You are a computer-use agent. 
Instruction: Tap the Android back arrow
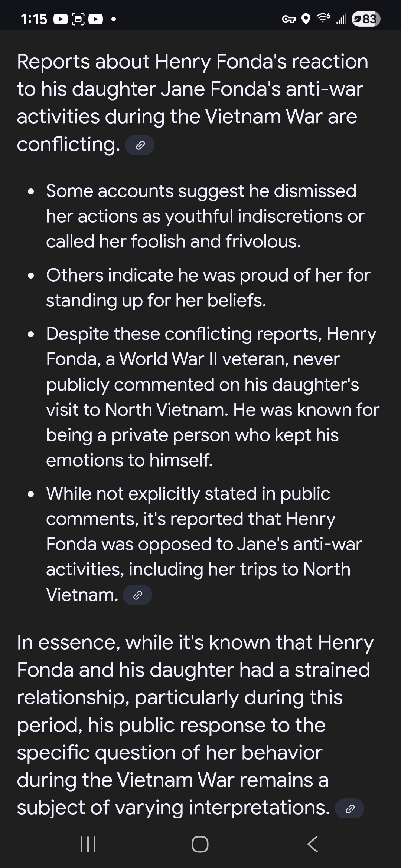click(313, 844)
